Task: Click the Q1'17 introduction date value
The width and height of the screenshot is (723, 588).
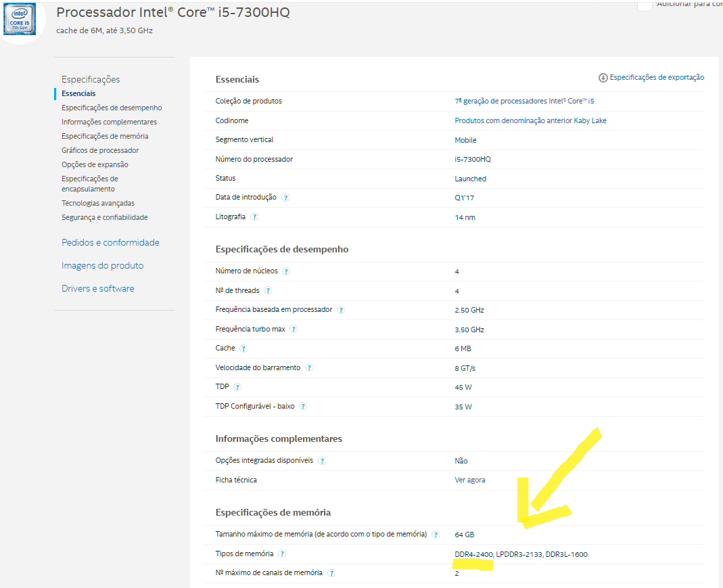Action: (x=465, y=198)
